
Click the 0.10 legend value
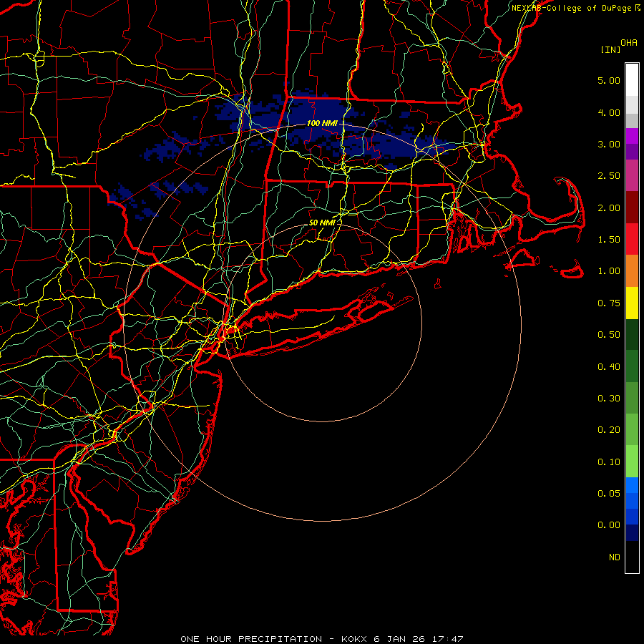[x=609, y=462]
